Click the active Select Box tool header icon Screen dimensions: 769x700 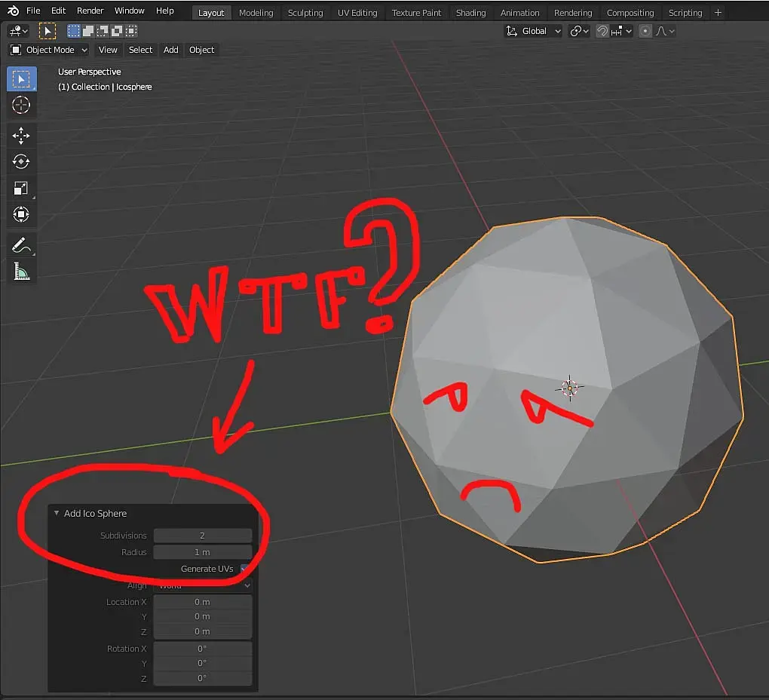pyautogui.click(x=47, y=31)
